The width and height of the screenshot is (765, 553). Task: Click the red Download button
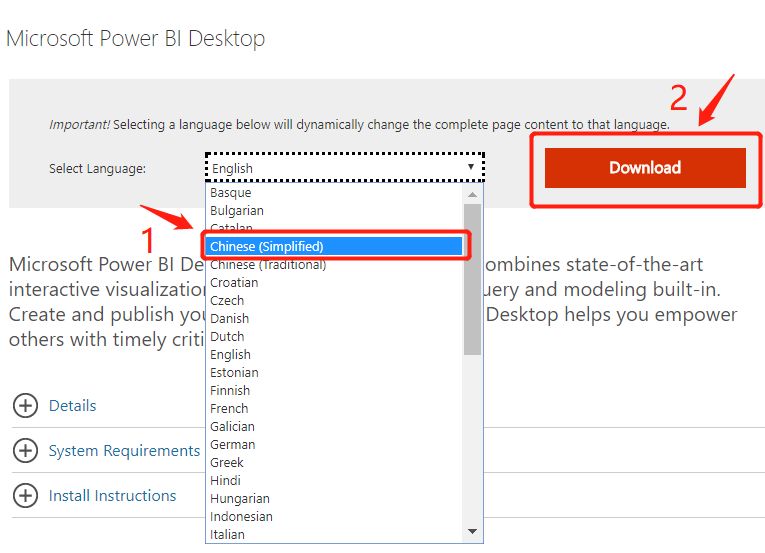[x=645, y=168]
